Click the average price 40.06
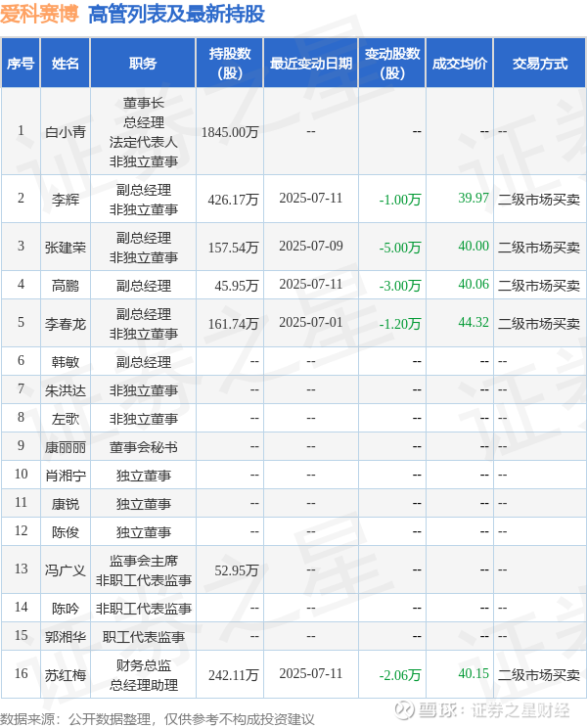 tap(474, 284)
